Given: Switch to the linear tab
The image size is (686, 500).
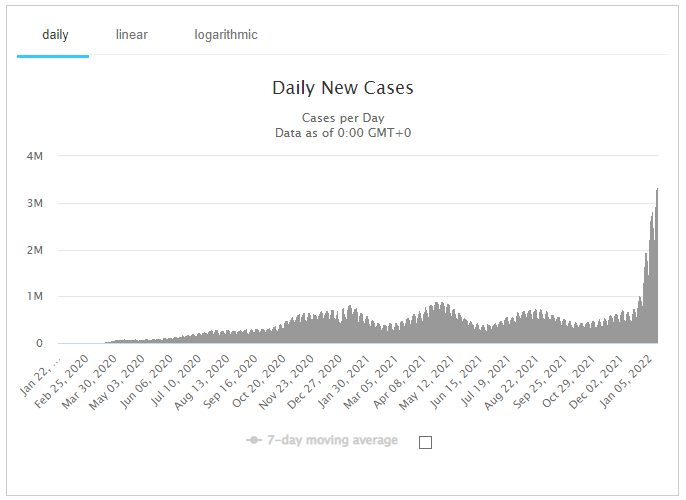Looking at the screenshot, I should (132, 35).
